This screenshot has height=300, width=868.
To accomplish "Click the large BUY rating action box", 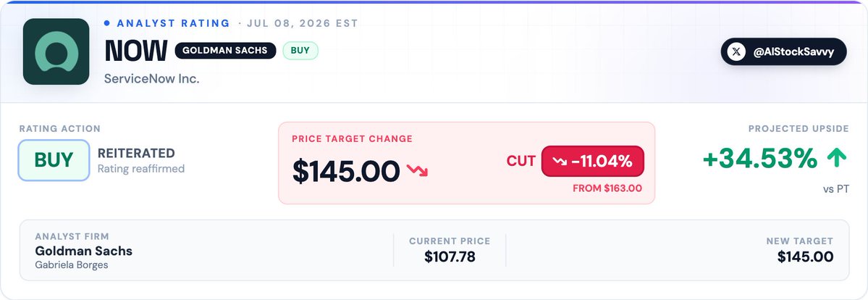I will (x=54, y=160).
